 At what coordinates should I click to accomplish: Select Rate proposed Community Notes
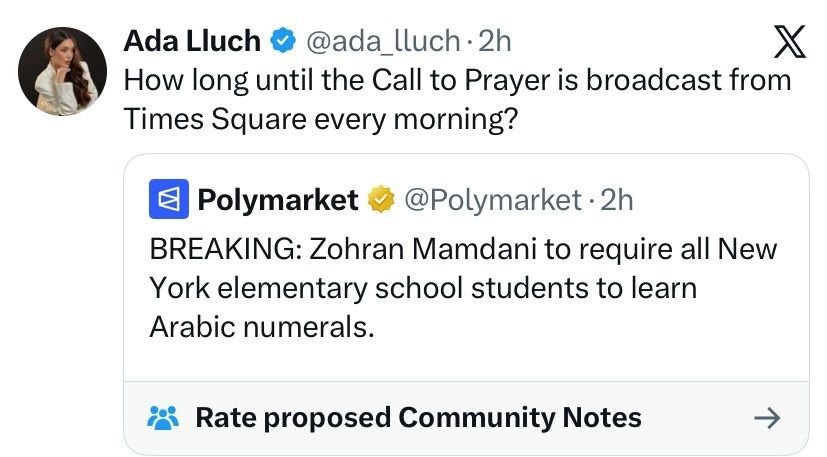[x=418, y=417]
